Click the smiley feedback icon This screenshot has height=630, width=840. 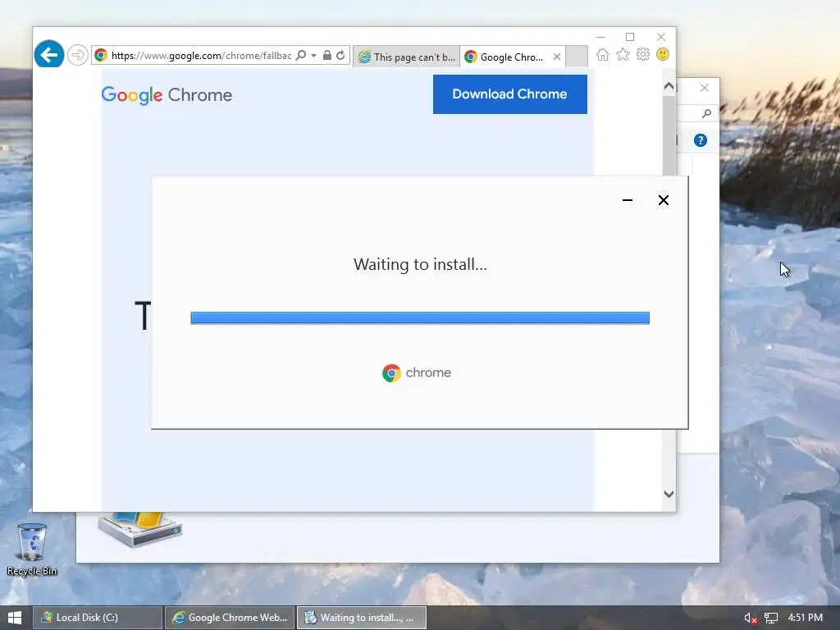click(663, 55)
